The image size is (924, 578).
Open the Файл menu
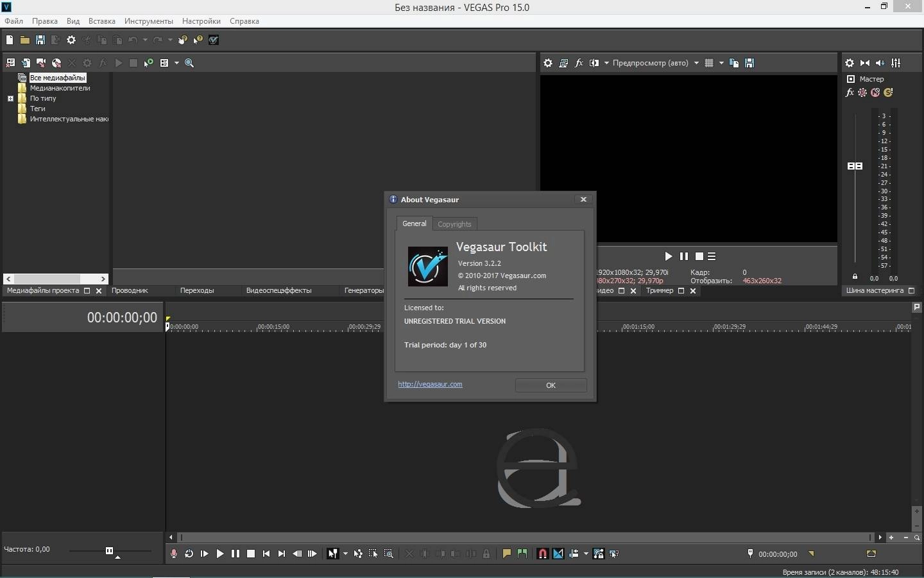pyautogui.click(x=13, y=21)
